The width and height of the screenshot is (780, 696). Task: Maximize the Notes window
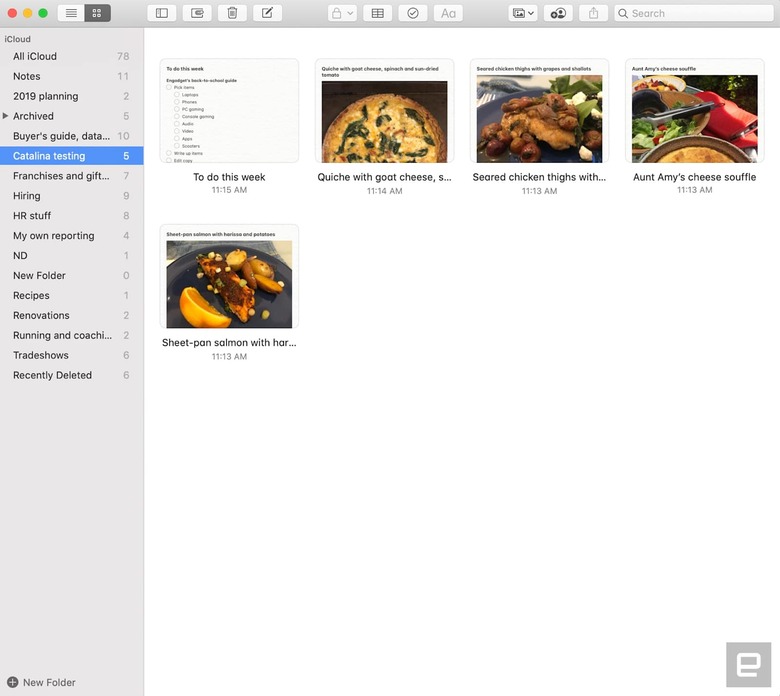click(x=43, y=13)
